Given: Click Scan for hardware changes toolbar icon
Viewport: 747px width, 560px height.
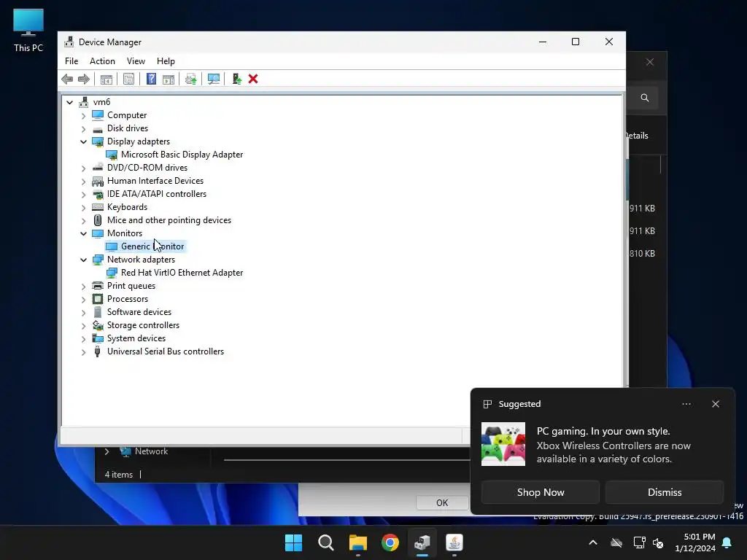Looking at the screenshot, I should click(x=214, y=79).
